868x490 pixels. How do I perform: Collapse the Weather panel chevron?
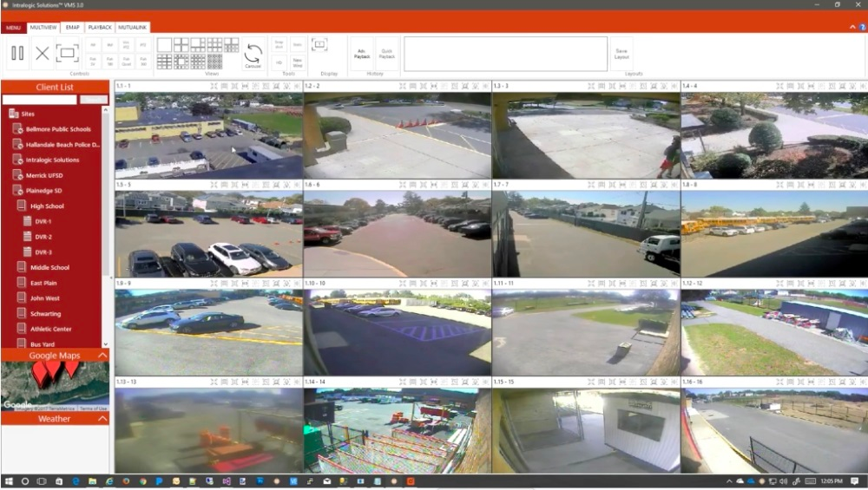pos(102,419)
